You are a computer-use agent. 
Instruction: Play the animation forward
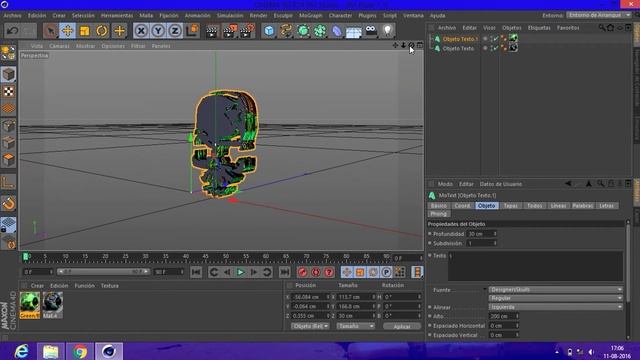coord(240,272)
